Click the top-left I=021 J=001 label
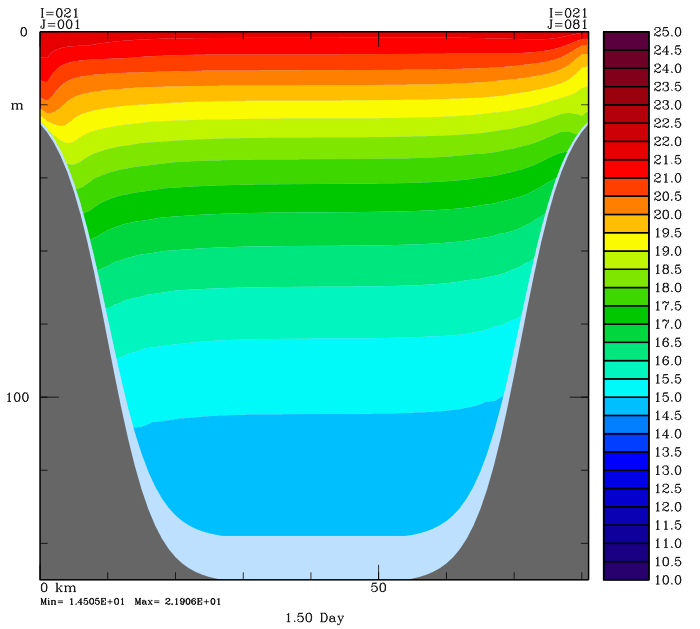Viewport: 700px width, 629px height. (60, 19)
